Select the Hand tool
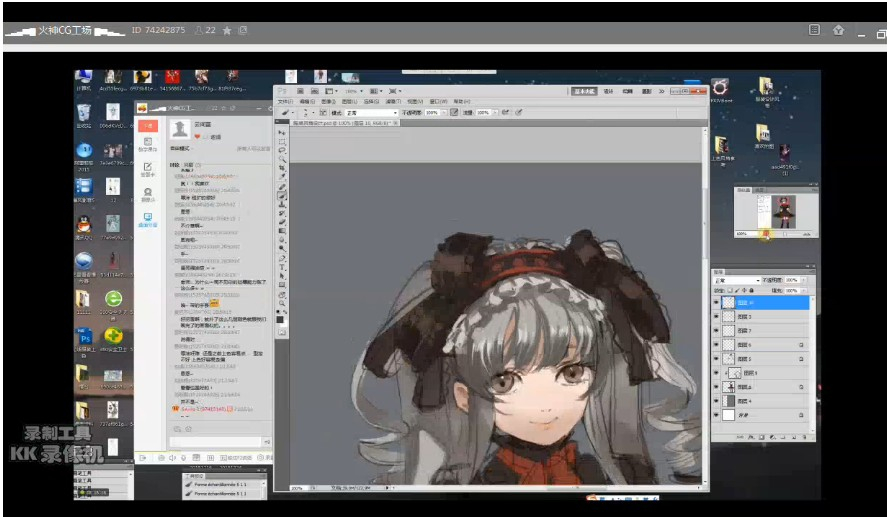 point(282,295)
